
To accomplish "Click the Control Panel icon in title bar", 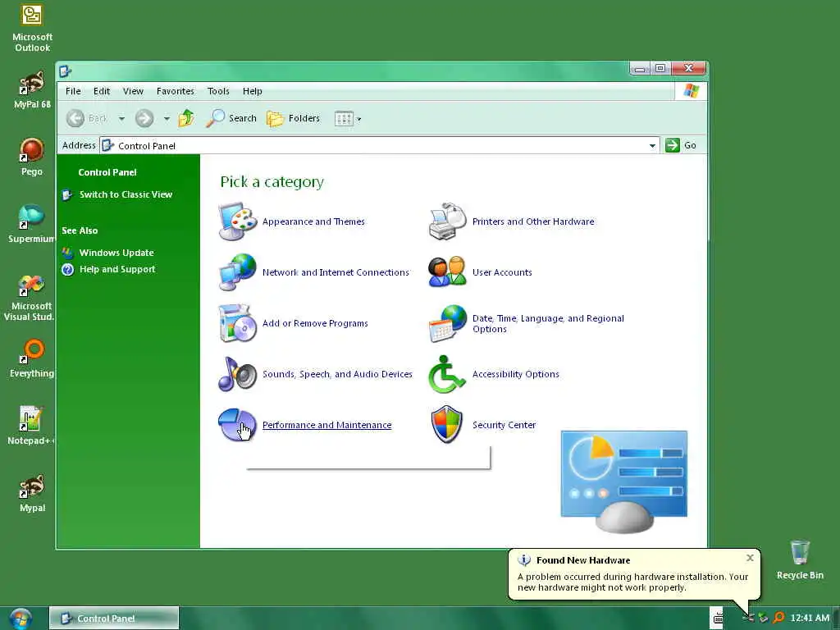I will click(66, 71).
